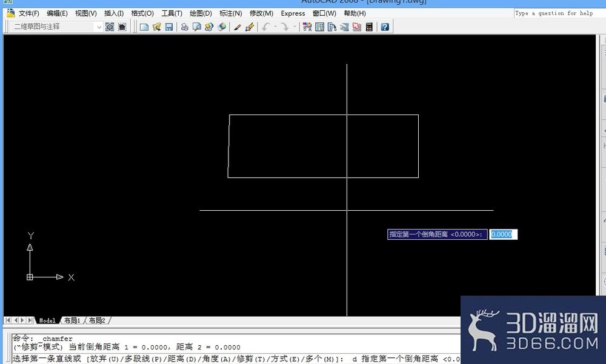Click the Plot printer icon
The image size is (606, 364).
pos(185,27)
